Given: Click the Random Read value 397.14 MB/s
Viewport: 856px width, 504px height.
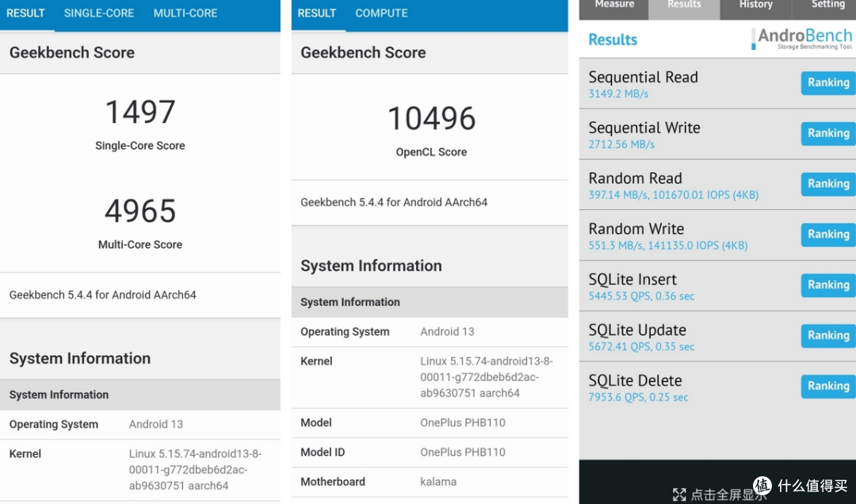Looking at the screenshot, I should [615, 195].
